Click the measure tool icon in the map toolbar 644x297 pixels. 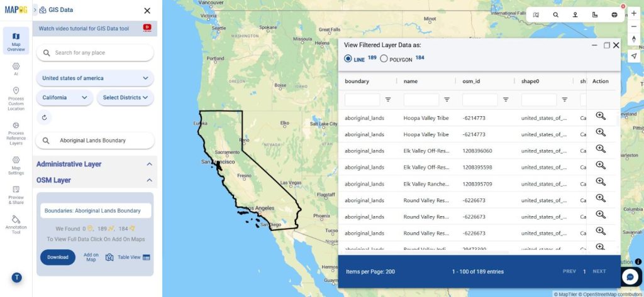595,15
